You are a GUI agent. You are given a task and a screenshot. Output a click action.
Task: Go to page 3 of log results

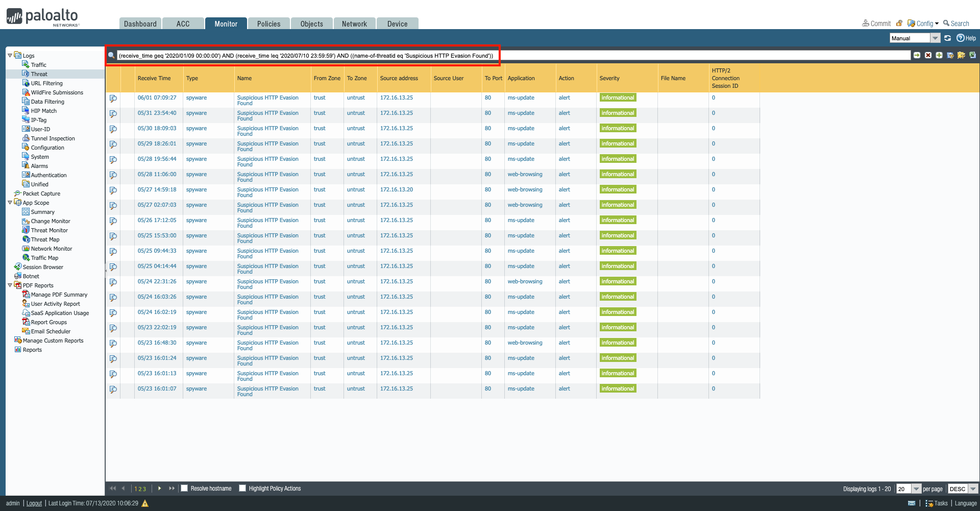point(145,489)
